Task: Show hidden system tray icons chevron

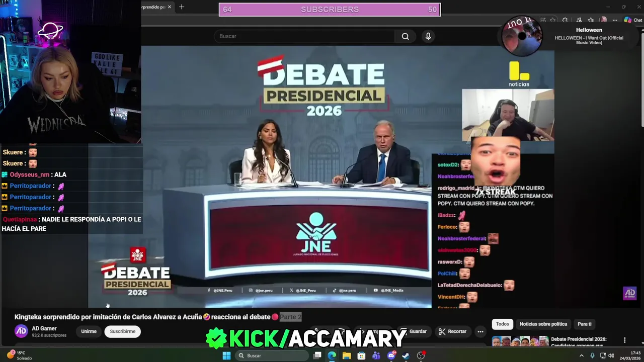Action: pos(582,355)
